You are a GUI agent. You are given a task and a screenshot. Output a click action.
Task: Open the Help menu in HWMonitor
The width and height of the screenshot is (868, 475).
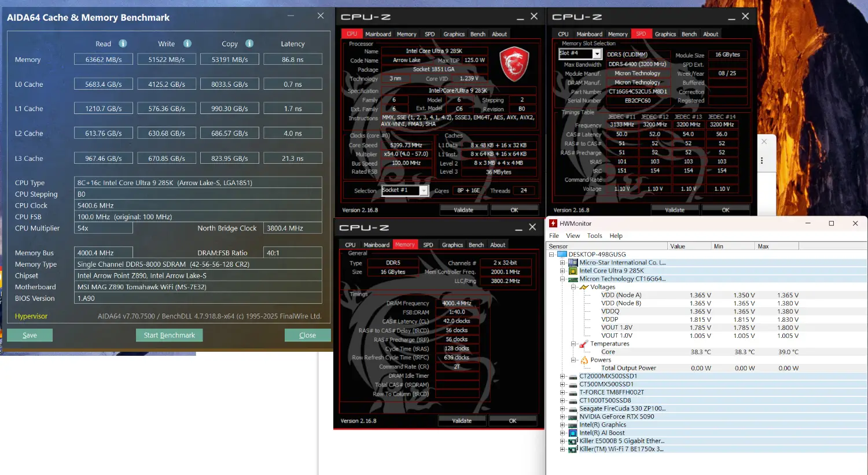[616, 236]
